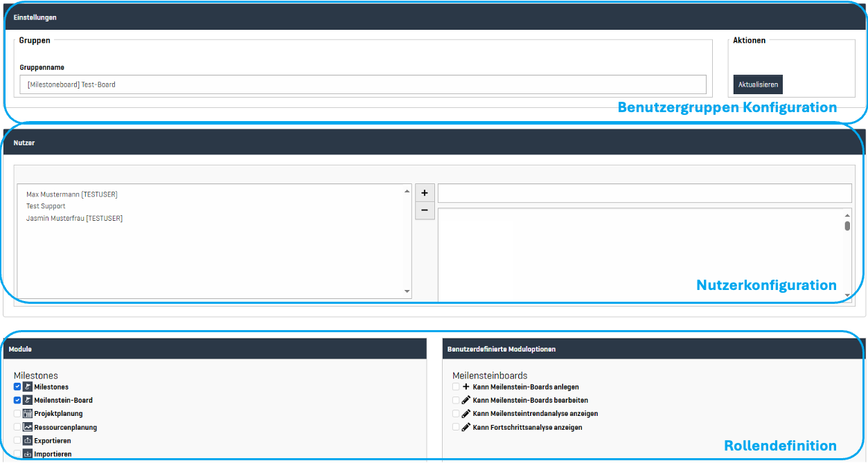Click the Projektplanung calendar icon
This screenshot has height=463, width=868.
pyautogui.click(x=28, y=413)
